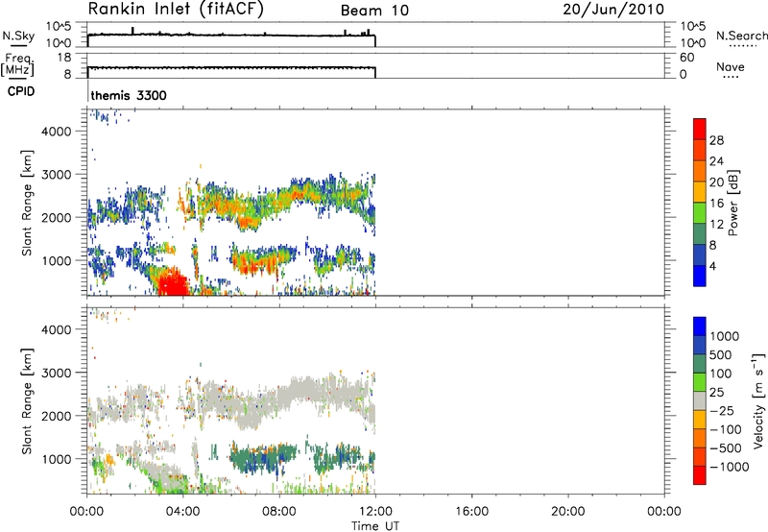This screenshot has width=768, height=532.
Task: Select the gray -25 to 25 Velocity segment
Action: coord(700,400)
